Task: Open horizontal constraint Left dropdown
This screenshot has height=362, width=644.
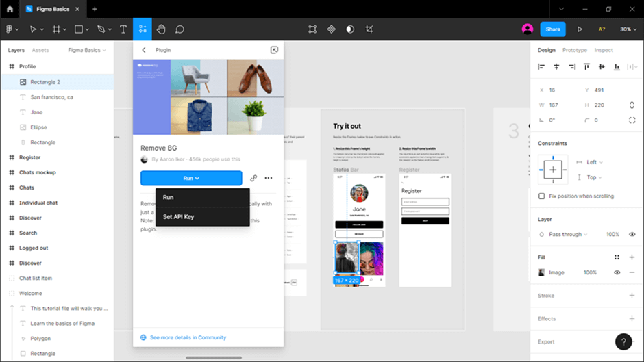Action: point(594,162)
